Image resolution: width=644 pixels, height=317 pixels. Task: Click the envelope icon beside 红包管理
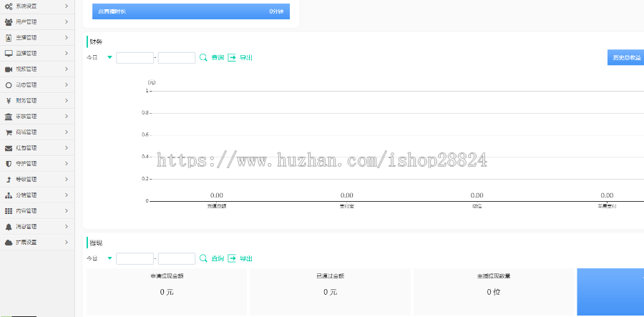(9, 147)
